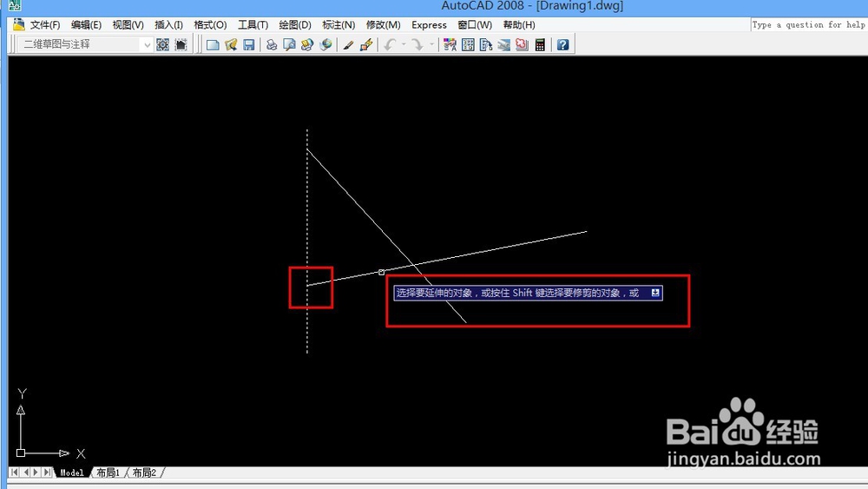Open the 工具(T) menu
Screen dimensions: 868x489
253,25
